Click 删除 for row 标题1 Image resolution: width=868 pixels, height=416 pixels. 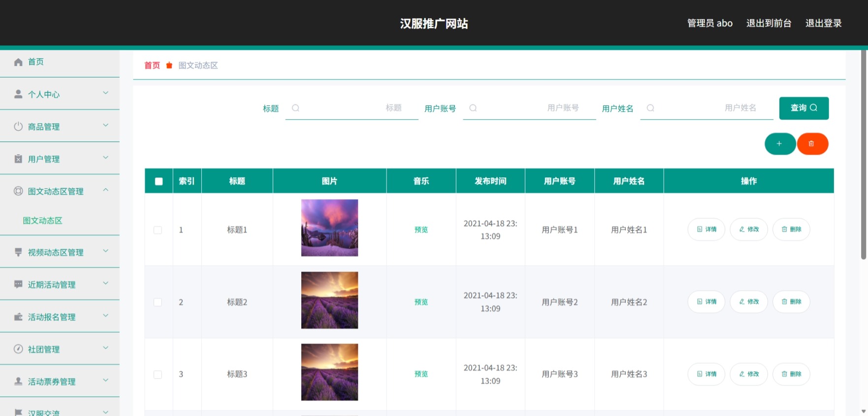point(791,229)
